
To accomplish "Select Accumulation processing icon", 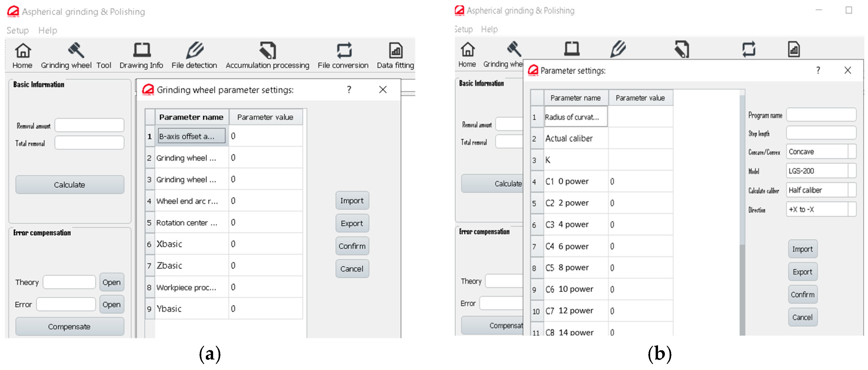I will point(268,50).
